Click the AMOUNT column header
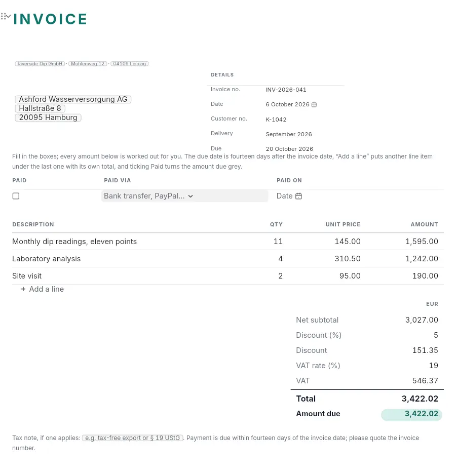Screen dimensions: 456x476 (x=424, y=225)
